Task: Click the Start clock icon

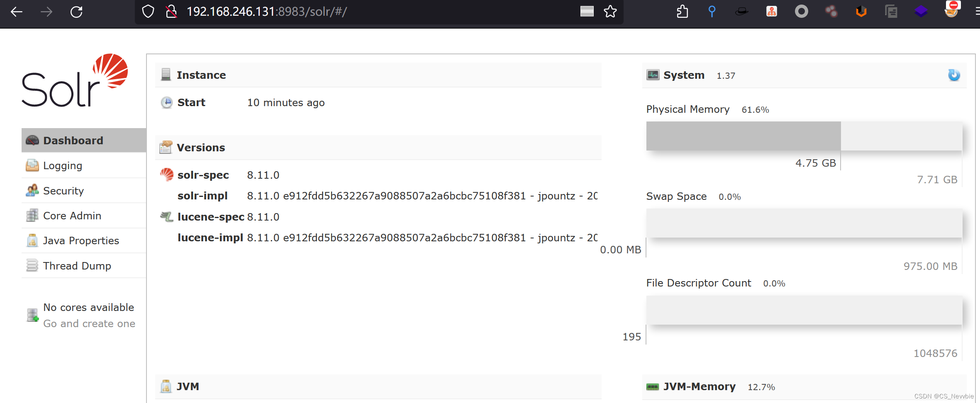Action: tap(167, 102)
